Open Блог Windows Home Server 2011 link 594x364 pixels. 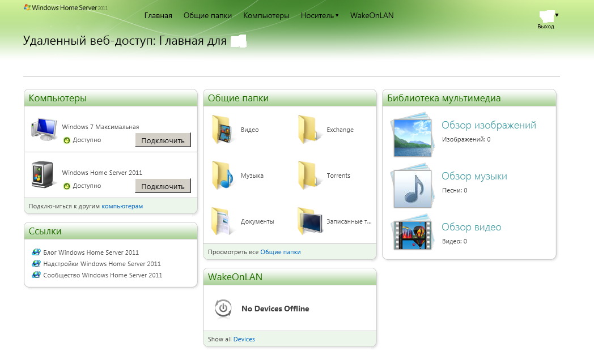91,252
